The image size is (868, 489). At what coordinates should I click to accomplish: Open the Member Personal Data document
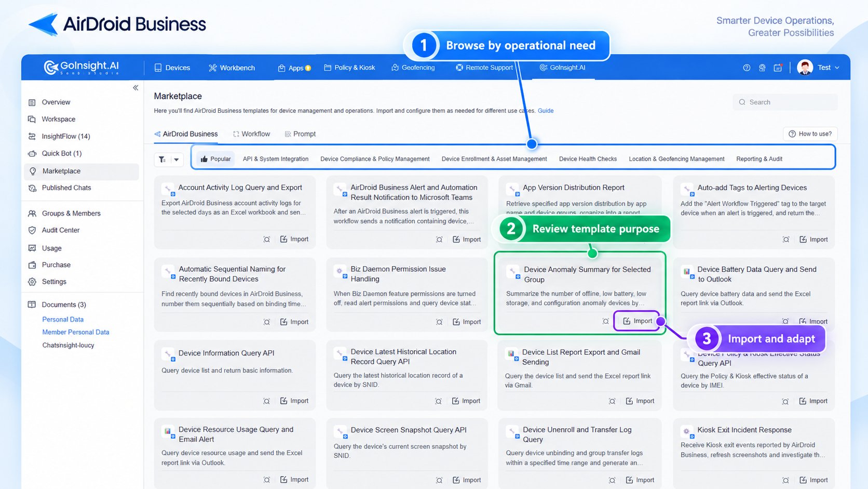(76, 332)
